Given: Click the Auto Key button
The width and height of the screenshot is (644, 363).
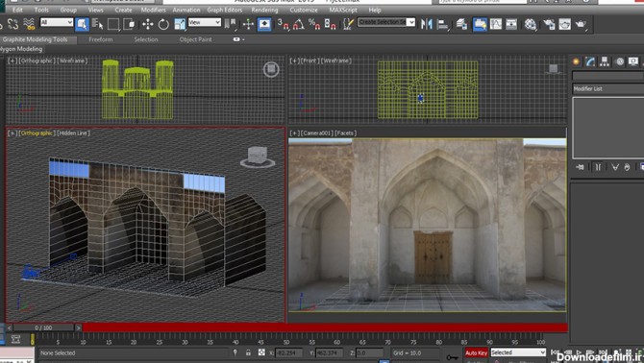Looking at the screenshot, I should [476, 352].
